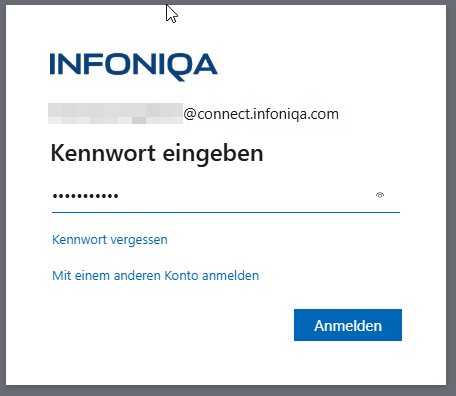Image resolution: width=456 pixels, height=396 pixels.
Task: Open the Kennwort vergessen link
Action: click(x=110, y=240)
